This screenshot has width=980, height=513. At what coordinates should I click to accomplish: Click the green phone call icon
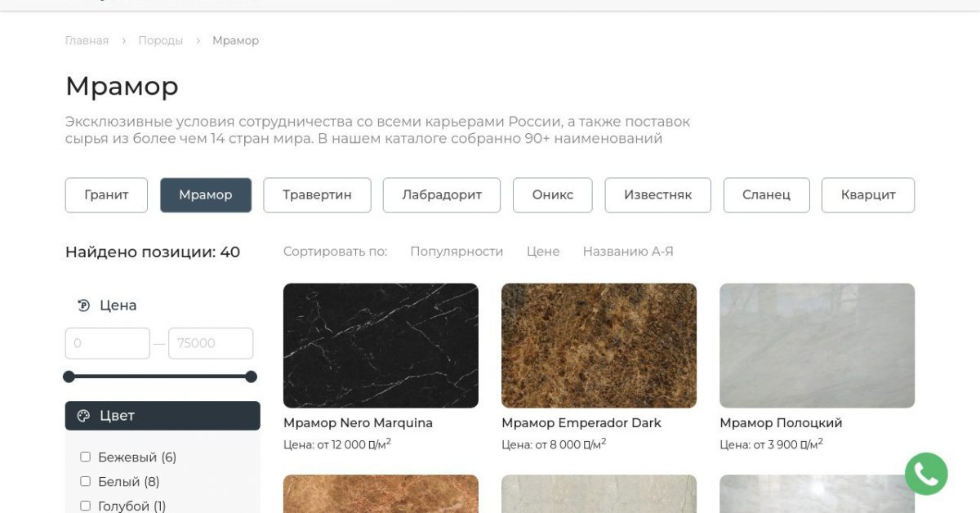(926, 474)
